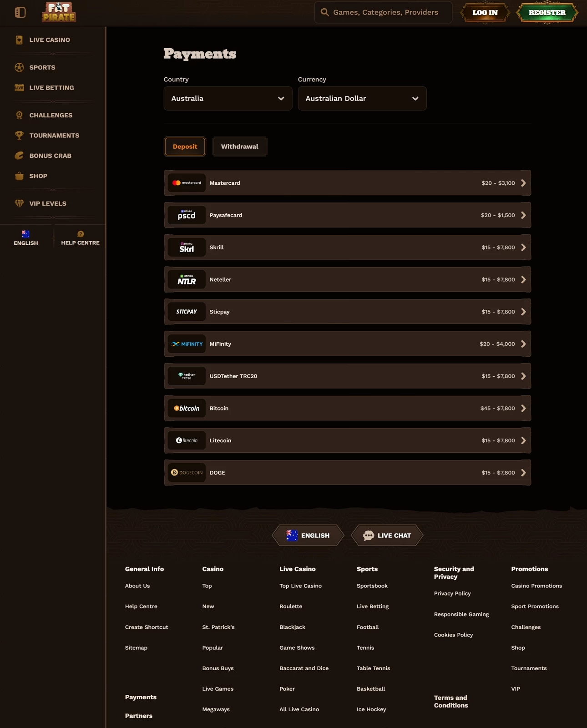Expand Skrill row chevron

(x=523, y=248)
